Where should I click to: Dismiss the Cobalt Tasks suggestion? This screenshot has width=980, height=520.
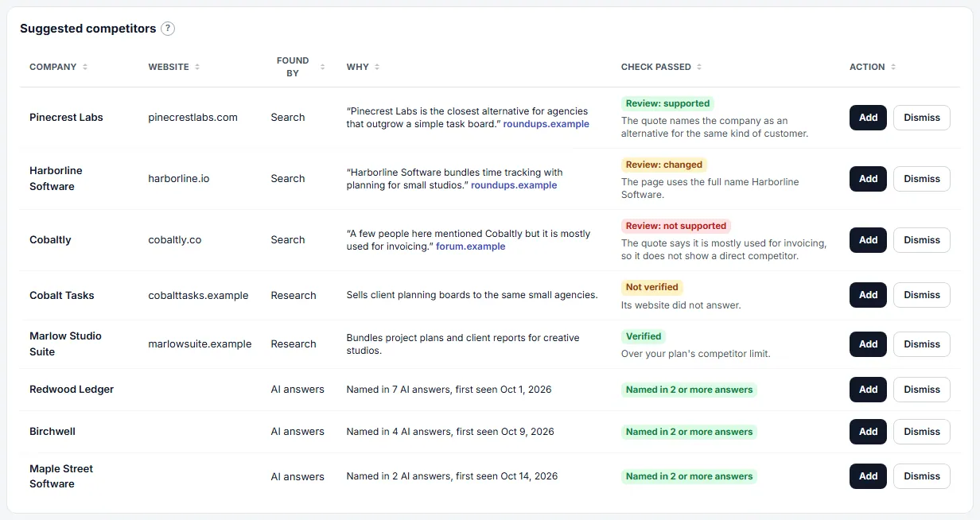[x=922, y=295]
